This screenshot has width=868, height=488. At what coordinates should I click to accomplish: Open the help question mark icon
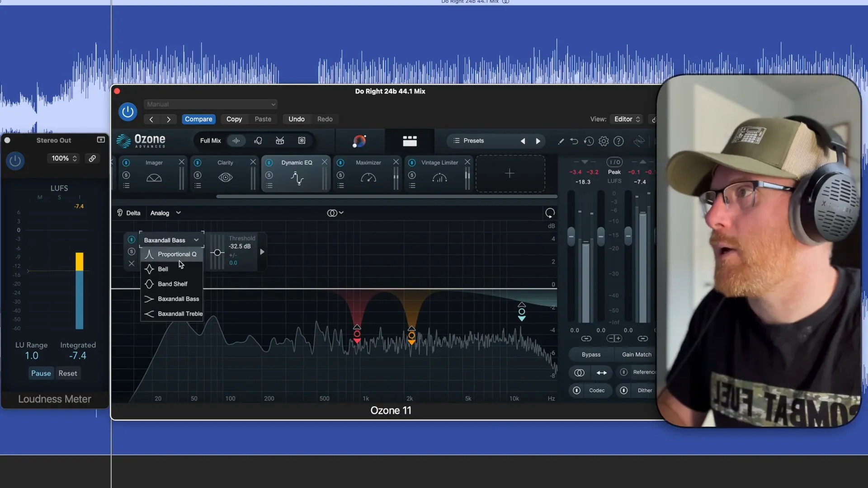coord(618,141)
